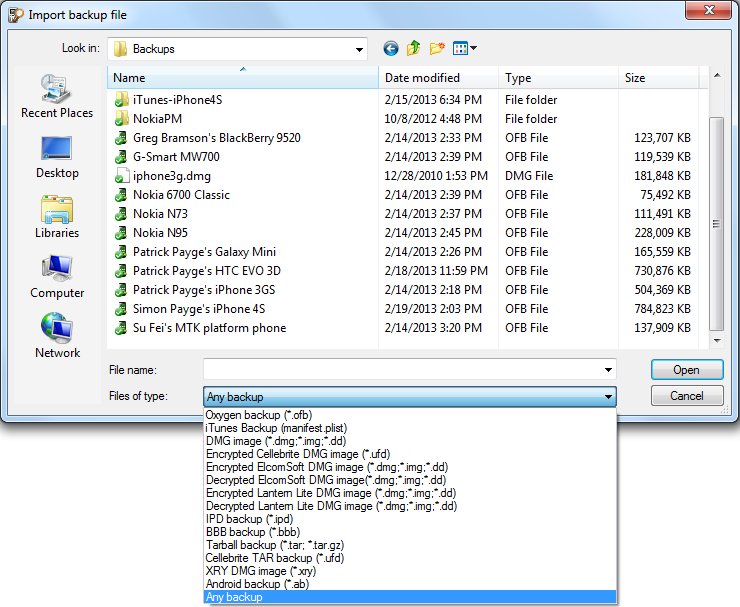The image size is (740, 607).
Task: Expand the Look in Backups dropdown
Action: (x=360, y=49)
